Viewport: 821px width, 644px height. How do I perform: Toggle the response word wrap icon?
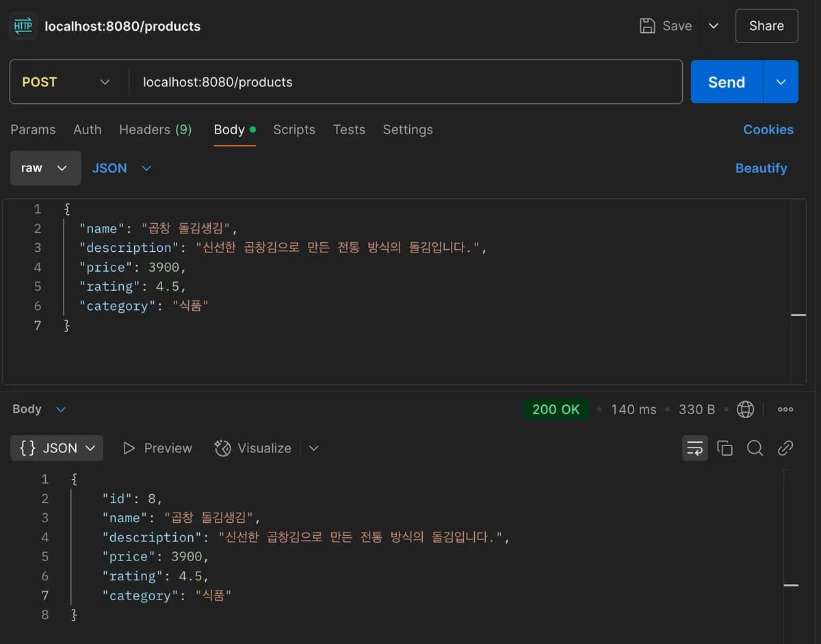695,448
